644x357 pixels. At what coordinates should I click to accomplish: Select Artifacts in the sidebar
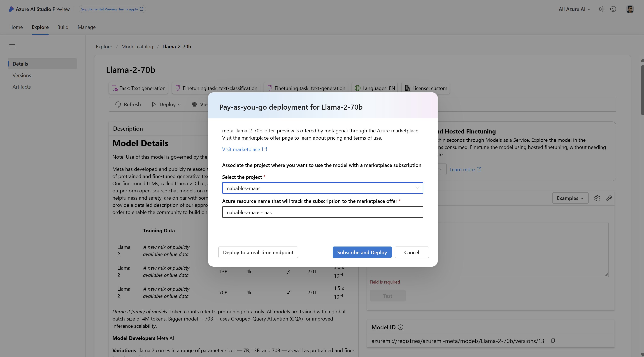[22, 87]
